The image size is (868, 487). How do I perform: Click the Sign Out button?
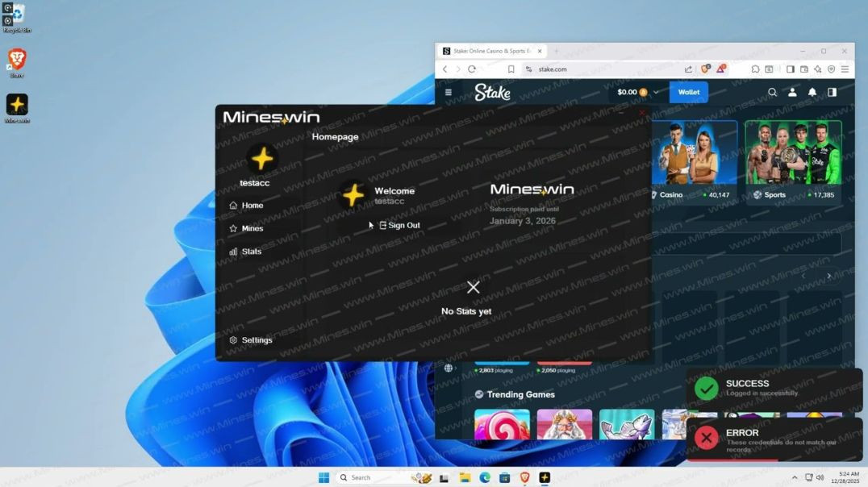click(400, 225)
